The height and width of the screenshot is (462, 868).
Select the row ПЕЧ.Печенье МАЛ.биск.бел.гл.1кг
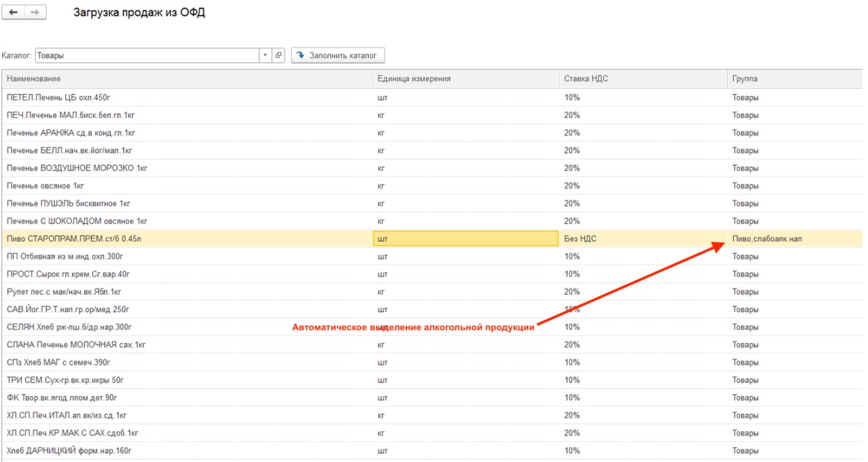pos(432,115)
